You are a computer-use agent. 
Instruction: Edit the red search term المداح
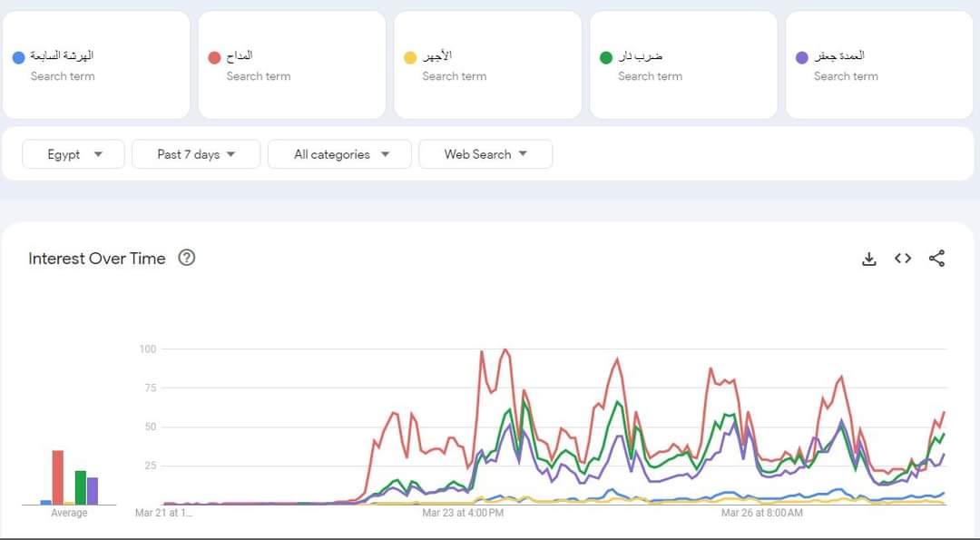pos(240,56)
